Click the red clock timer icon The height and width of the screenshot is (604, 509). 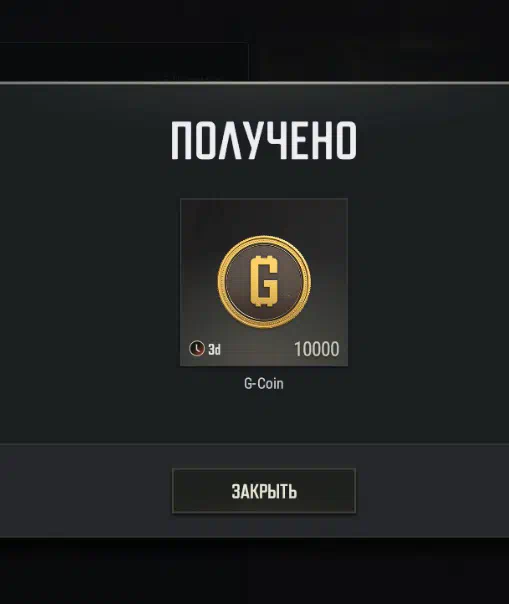(197, 349)
